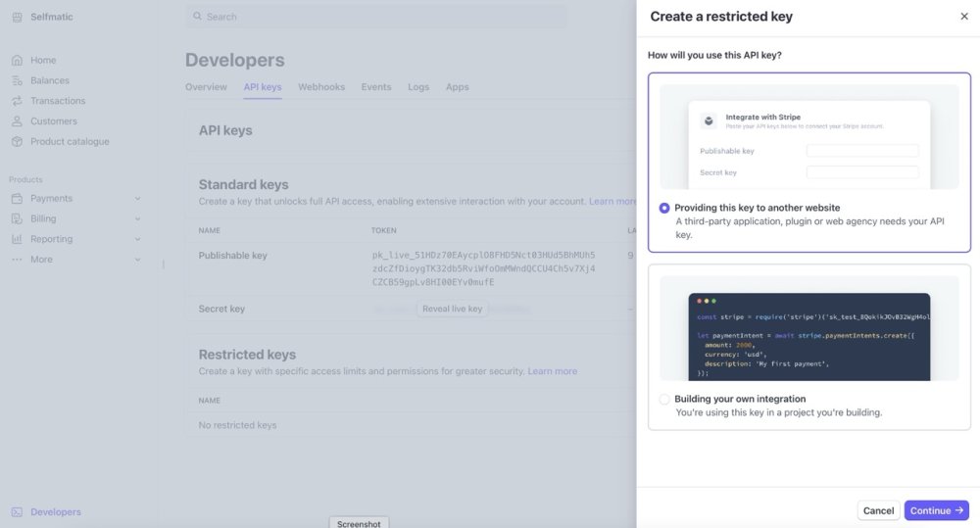Open Learn more link under Restricted keys
The height and width of the screenshot is (528, 980).
[553, 371]
